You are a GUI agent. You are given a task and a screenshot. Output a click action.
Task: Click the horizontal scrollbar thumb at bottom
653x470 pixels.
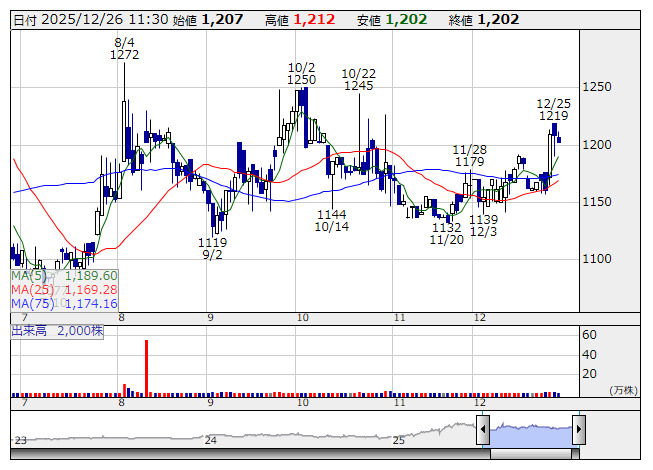[x=531, y=454]
